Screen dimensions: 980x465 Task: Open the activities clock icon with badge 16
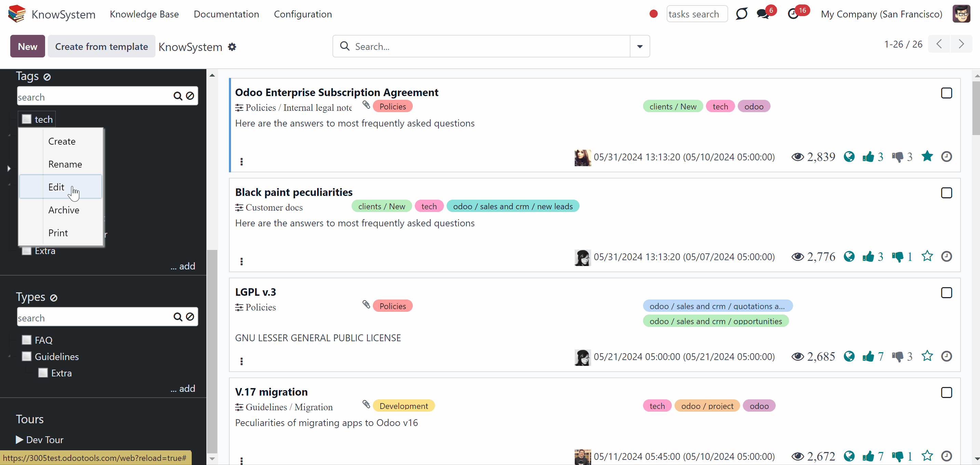793,14
